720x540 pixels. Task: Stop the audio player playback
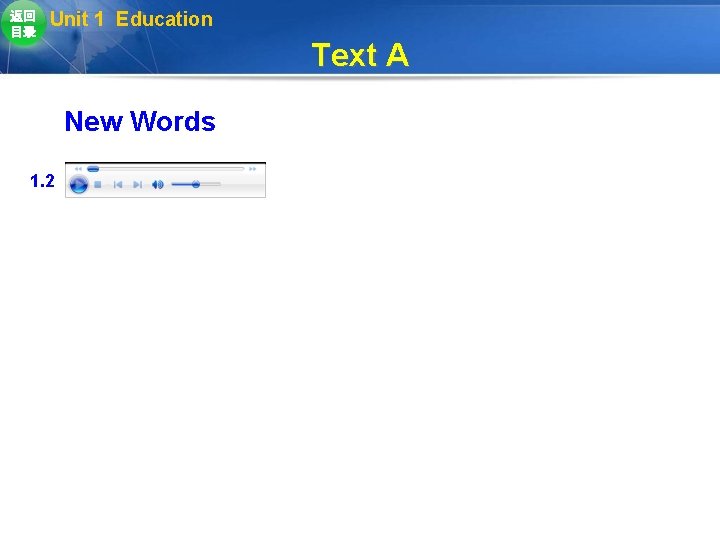(x=98, y=185)
